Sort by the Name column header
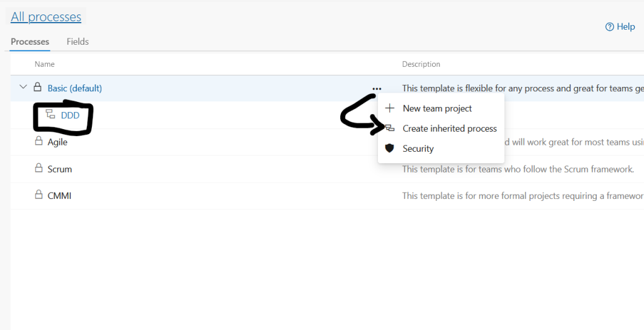 click(44, 64)
